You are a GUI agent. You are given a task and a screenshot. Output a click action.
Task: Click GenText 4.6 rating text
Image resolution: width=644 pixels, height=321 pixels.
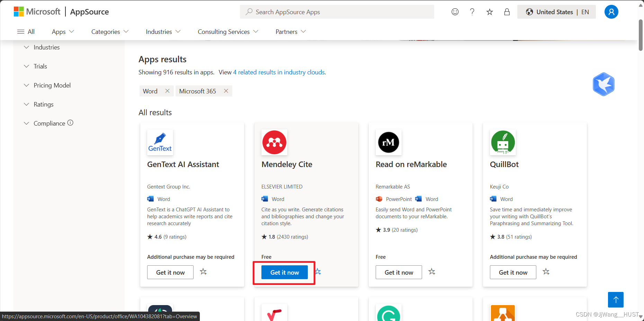[x=167, y=237]
